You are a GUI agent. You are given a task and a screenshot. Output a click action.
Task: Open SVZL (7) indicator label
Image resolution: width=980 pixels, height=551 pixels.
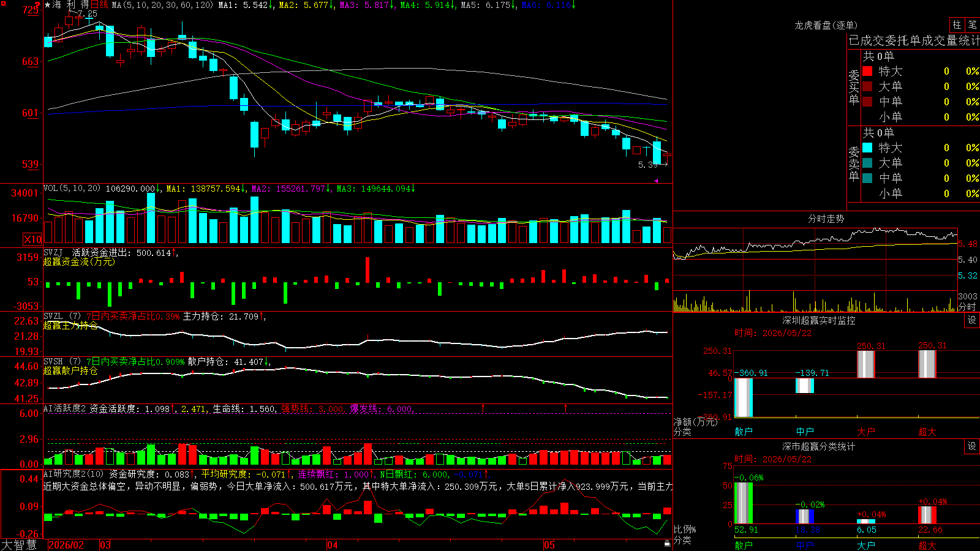[x=62, y=317]
